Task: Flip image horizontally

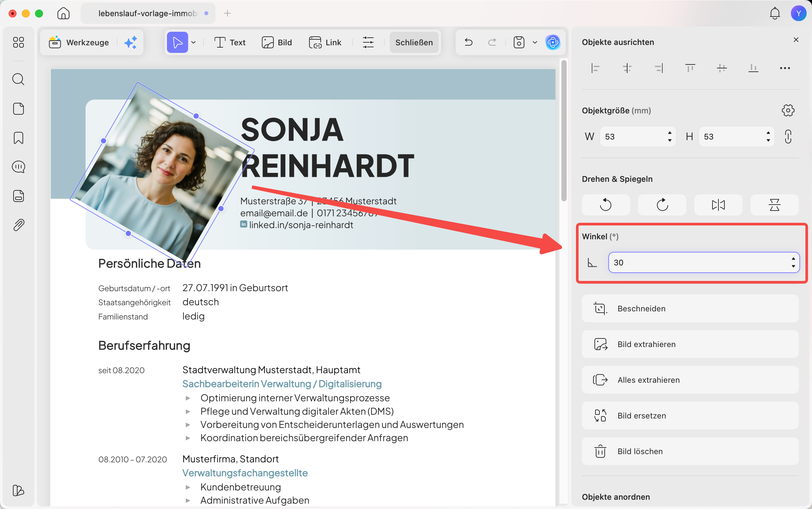Action: coord(718,205)
